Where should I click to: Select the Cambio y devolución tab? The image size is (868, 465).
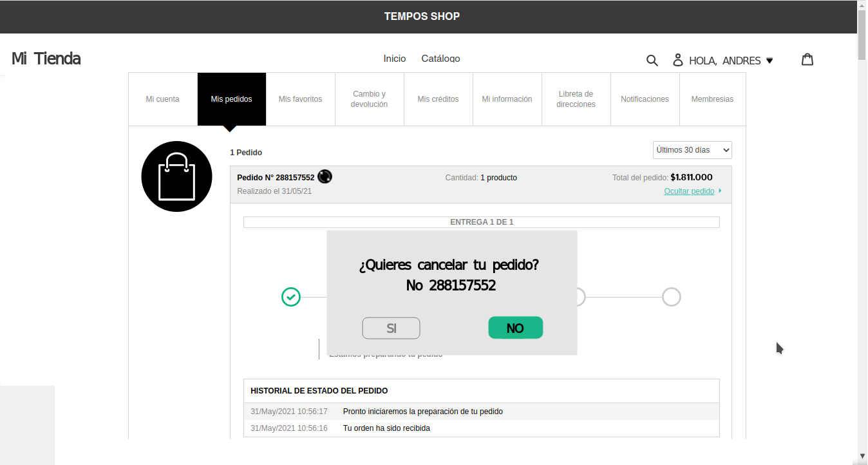pos(370,99)
